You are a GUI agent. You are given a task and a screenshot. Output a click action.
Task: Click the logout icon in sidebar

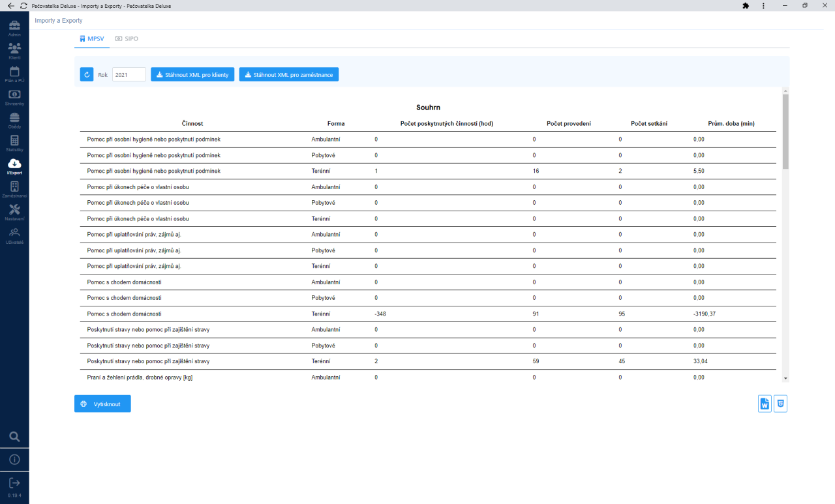click(14, 482)
